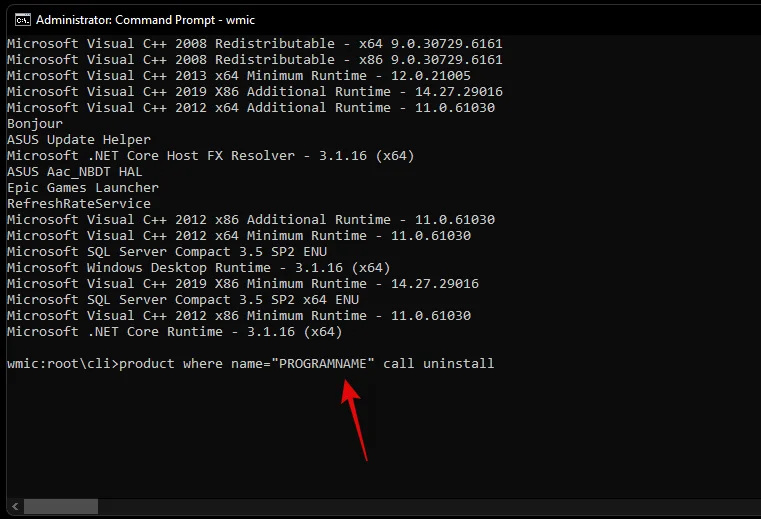Click 'Microsoft SQL Server Compact 3.5 SP2 x64 ENU'
Screen dimensions: 761x519
click(x=183, y=300)
